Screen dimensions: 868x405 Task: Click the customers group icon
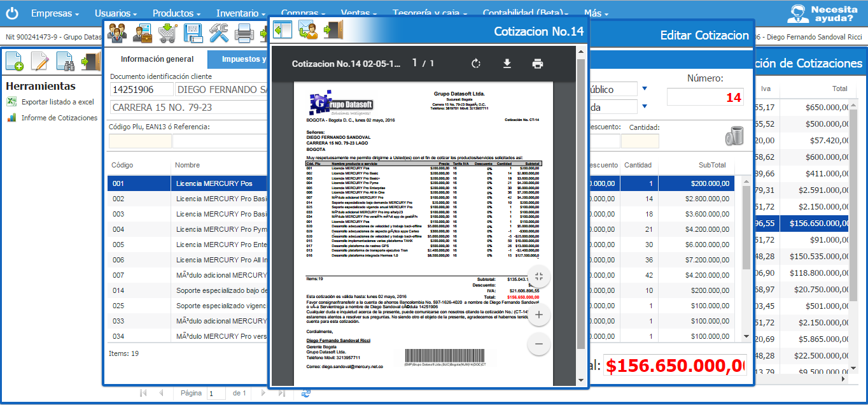click(117, 32)
